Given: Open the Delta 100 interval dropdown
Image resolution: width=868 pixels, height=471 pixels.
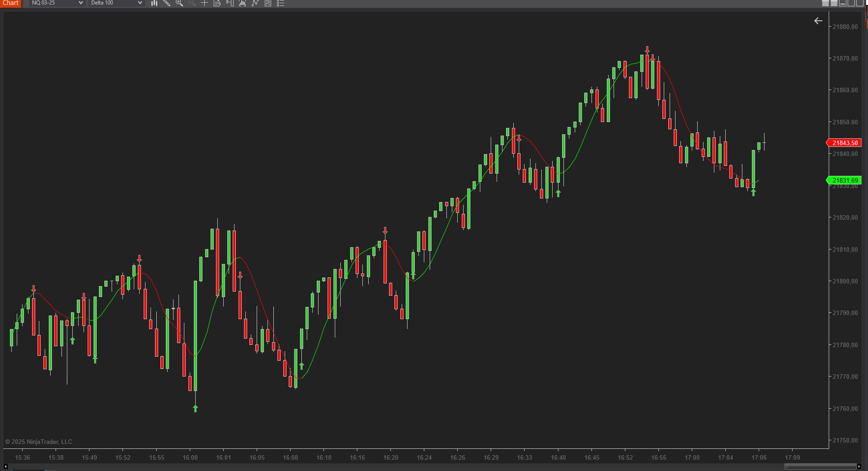Looking at the screenshot, I should tap(116, 3).
